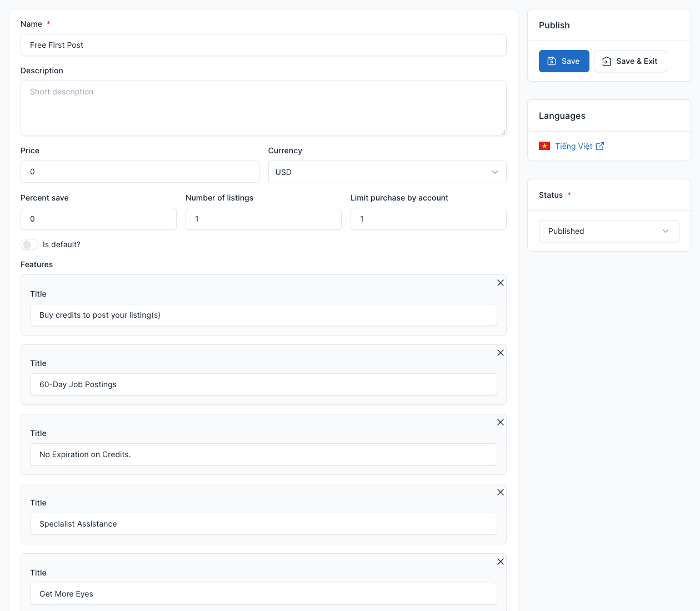Edit feature title 'Get More Eyes'
700x611 pixels.
click(x=263, y=594)
